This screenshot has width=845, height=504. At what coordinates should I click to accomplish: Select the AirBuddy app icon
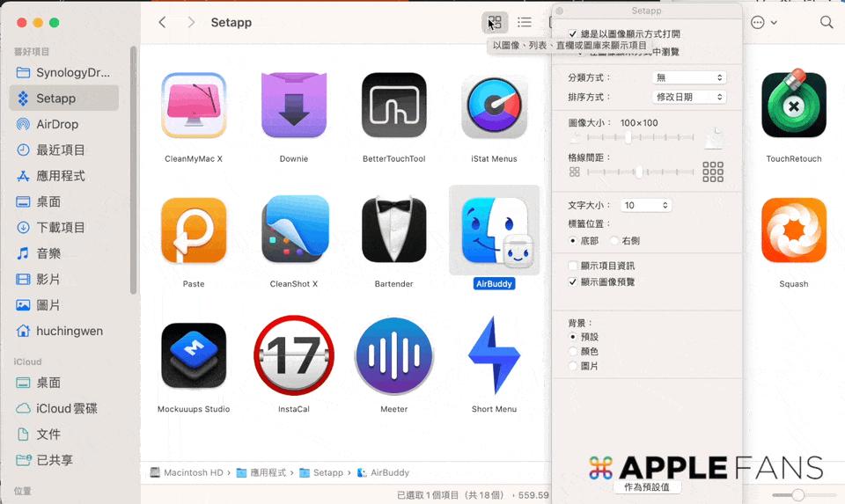494,230
